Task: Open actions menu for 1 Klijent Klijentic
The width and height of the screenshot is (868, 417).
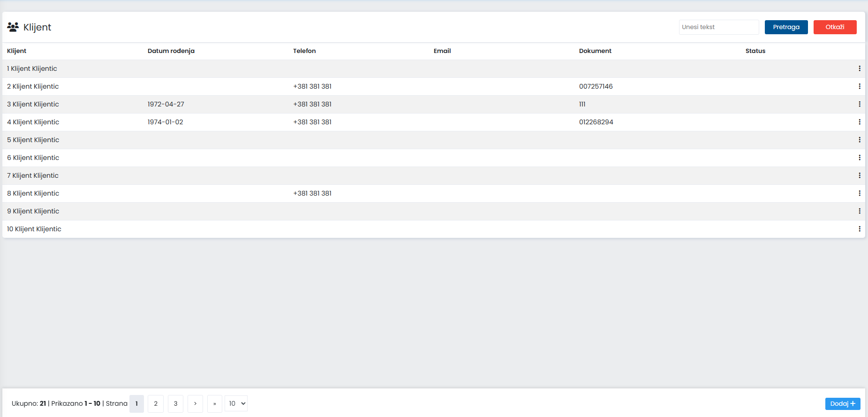Action: point(859,68)
